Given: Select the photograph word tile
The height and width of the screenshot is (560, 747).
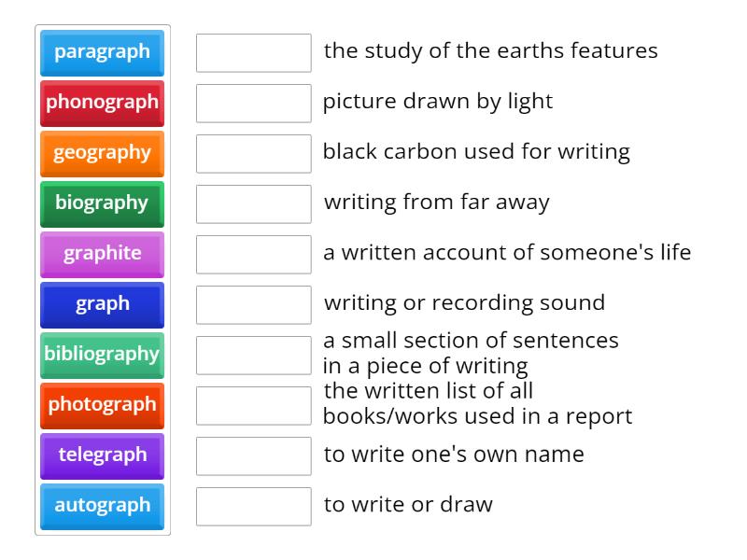Looking at the screenshot, I should coord(101,405).
